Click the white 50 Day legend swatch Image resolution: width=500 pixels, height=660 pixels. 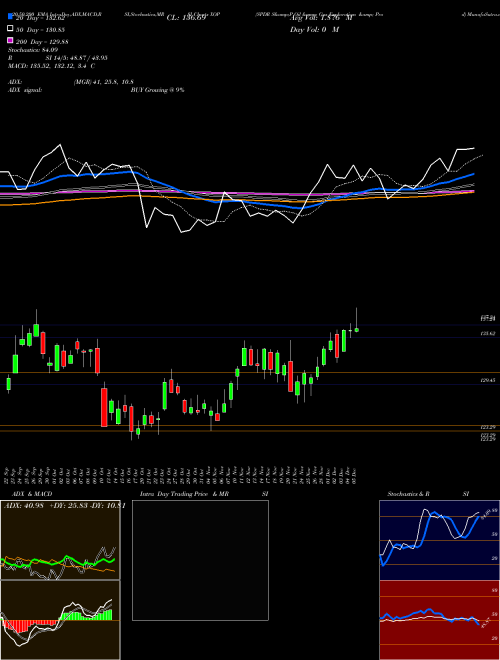(x=10, y=29)
